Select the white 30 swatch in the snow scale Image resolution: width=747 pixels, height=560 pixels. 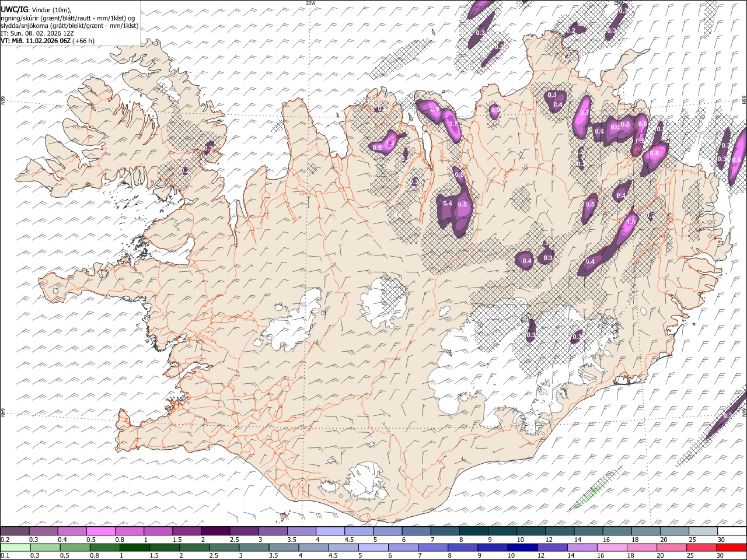click(x=732, y=531)
